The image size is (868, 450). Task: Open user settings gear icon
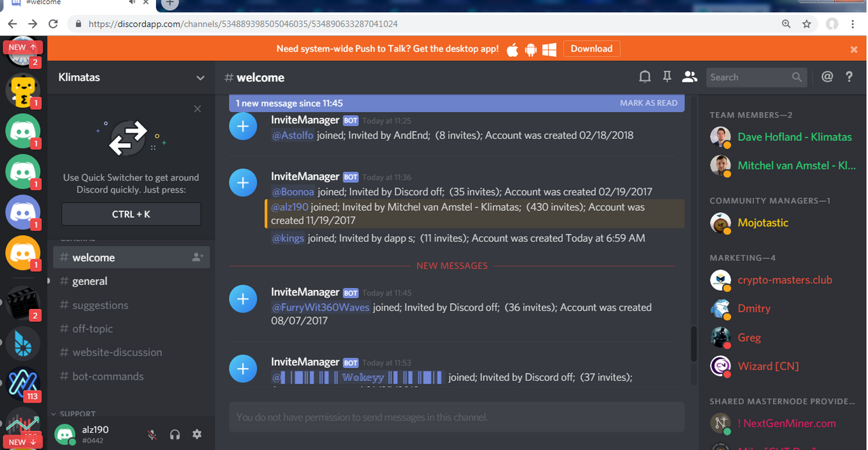[197, 434]
